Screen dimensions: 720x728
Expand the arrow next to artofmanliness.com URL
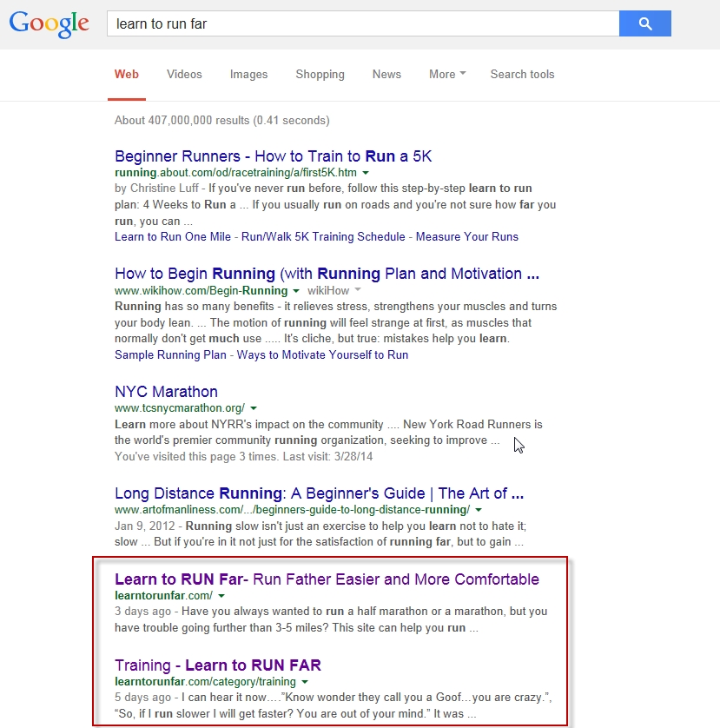click(x=479, y=510)
